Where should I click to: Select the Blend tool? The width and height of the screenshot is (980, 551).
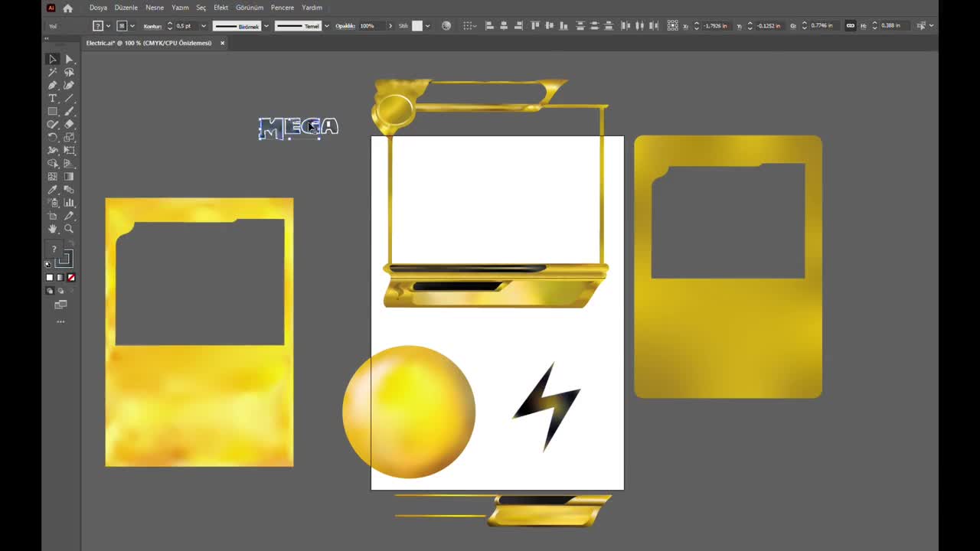click(x=69, y=189)
